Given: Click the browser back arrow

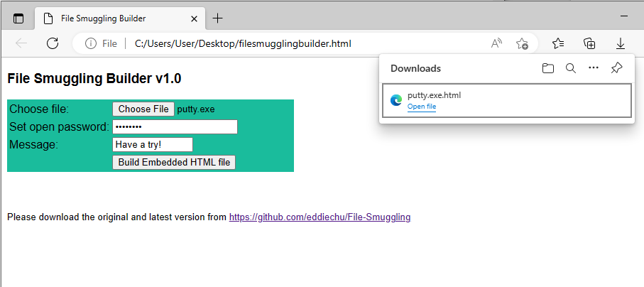Looking at the screenshot, I should point(21,43).
